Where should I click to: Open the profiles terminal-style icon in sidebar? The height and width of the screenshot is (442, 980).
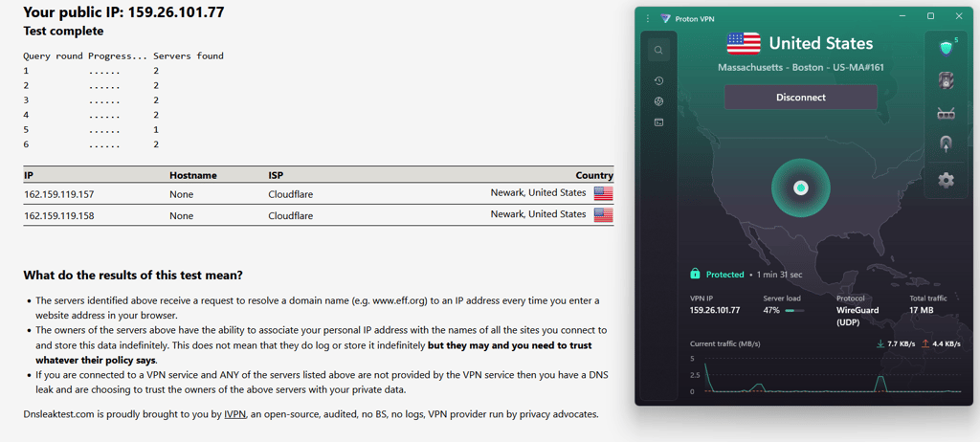pos(658,122)
